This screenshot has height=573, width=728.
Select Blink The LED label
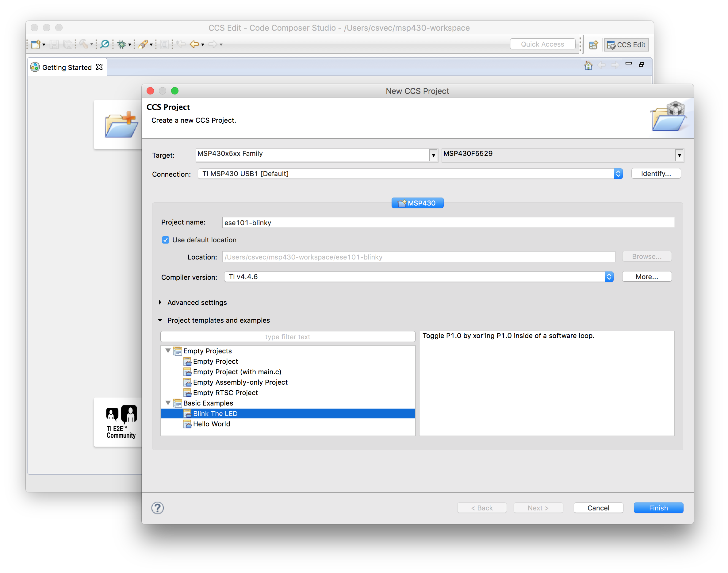pos(215,414)
